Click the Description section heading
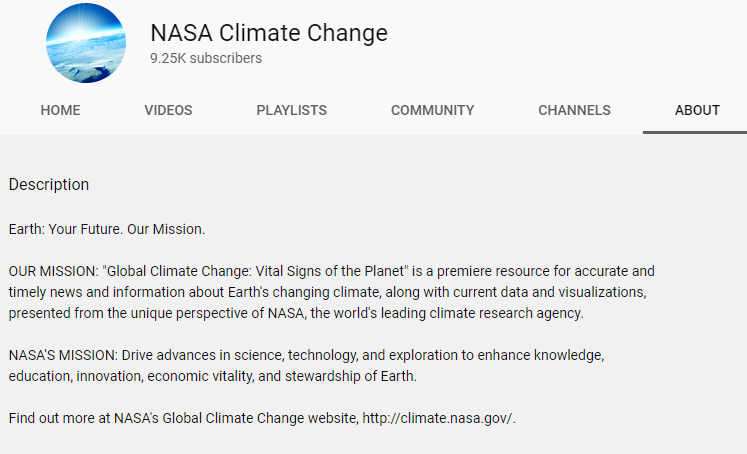The image size is (747, 454). 49,185
